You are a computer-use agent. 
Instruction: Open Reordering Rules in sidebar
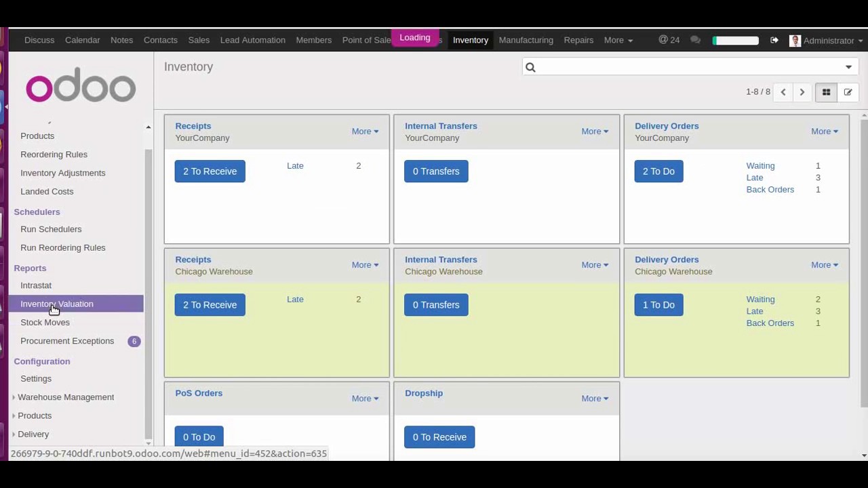54,155
